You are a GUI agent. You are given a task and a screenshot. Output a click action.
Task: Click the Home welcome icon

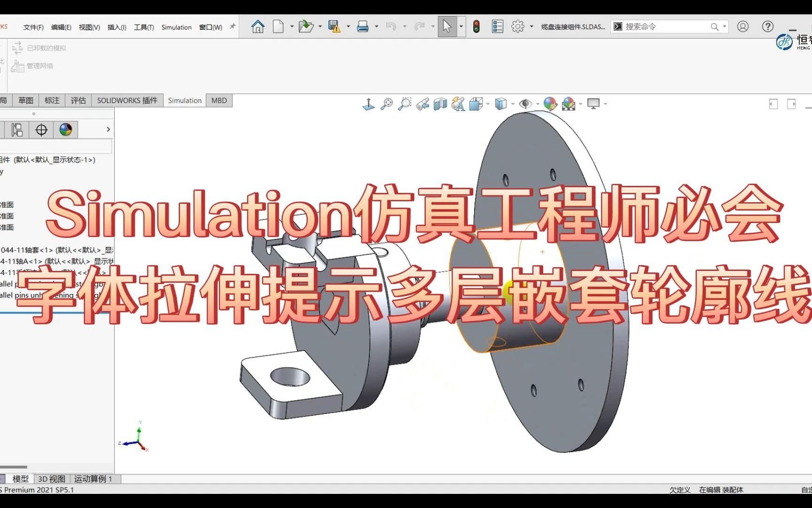(x=258, y=26)
